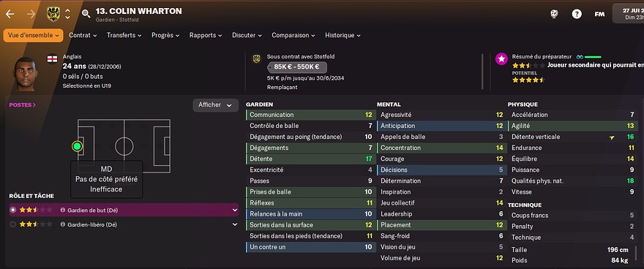Open the Transferts menu
644x269 pixels.
pos(124,35)
